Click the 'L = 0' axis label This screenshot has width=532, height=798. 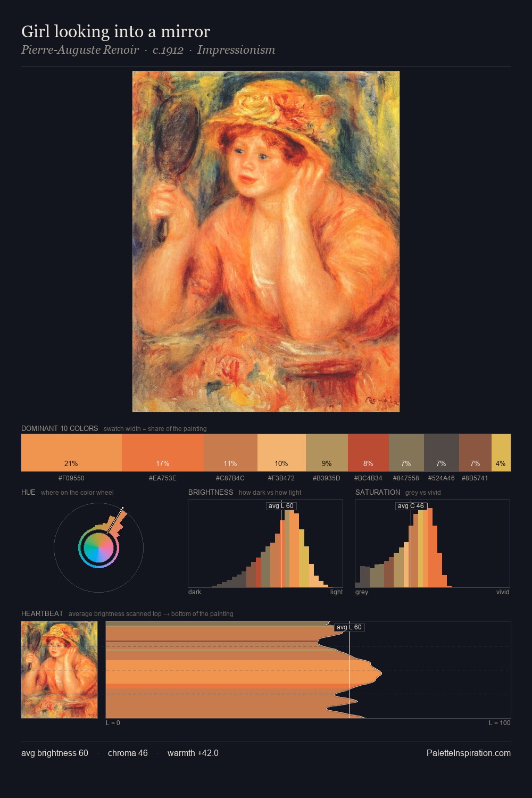[113, 723]
